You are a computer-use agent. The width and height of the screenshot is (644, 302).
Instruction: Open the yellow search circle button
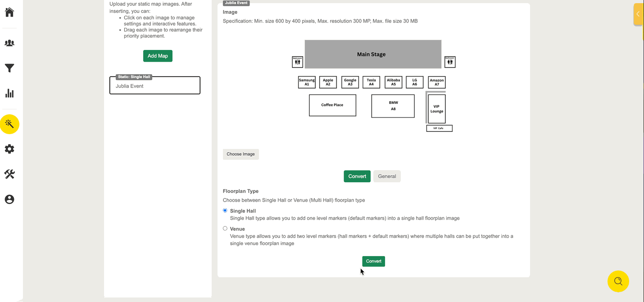tap(618, 281)
